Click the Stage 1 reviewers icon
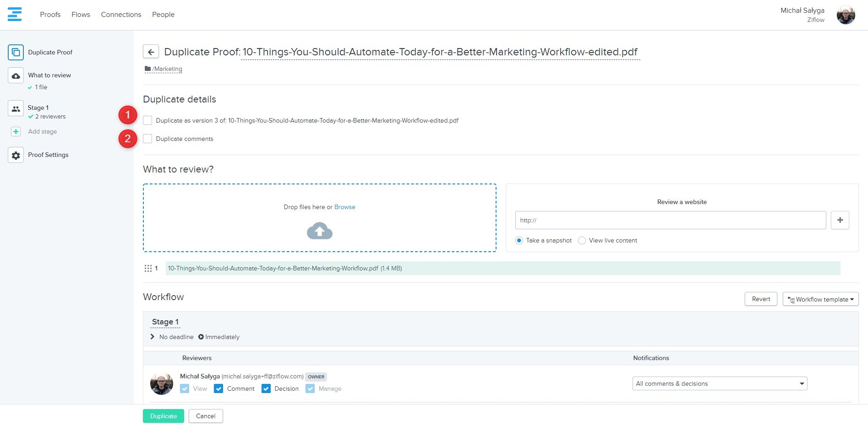Image resolution: width=868 pixels, height=426 pixels. 16,108
